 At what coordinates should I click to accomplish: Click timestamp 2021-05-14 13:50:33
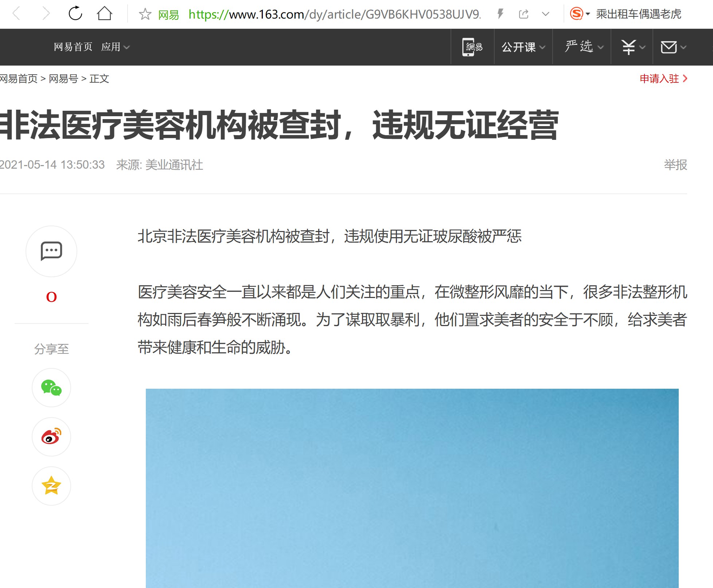[x=52, y=165]
